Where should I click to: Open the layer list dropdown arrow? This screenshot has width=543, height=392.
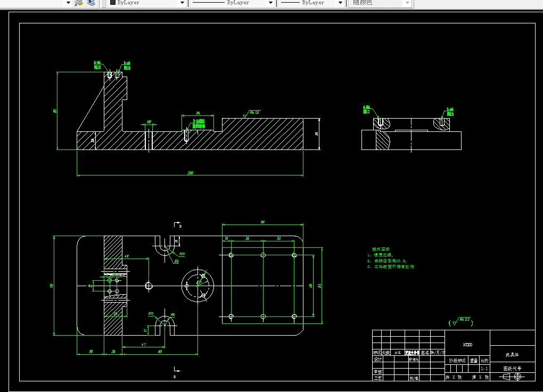click(68, 3)
